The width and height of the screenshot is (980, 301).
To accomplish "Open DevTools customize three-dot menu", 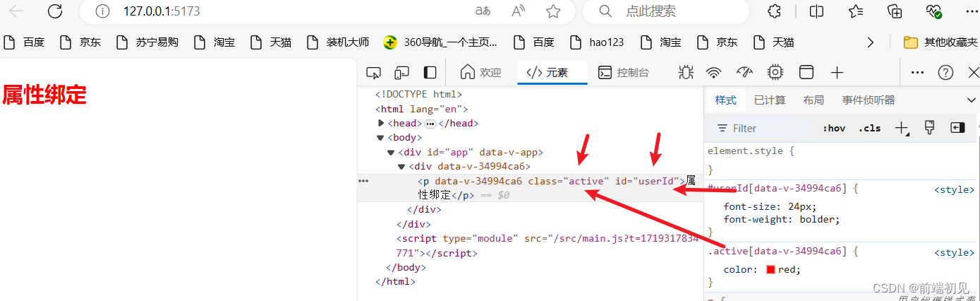I will click(917, 72).
